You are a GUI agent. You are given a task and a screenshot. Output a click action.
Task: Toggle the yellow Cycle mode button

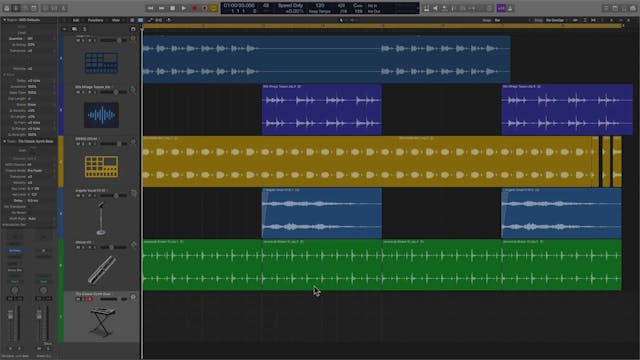coord(213,8)
